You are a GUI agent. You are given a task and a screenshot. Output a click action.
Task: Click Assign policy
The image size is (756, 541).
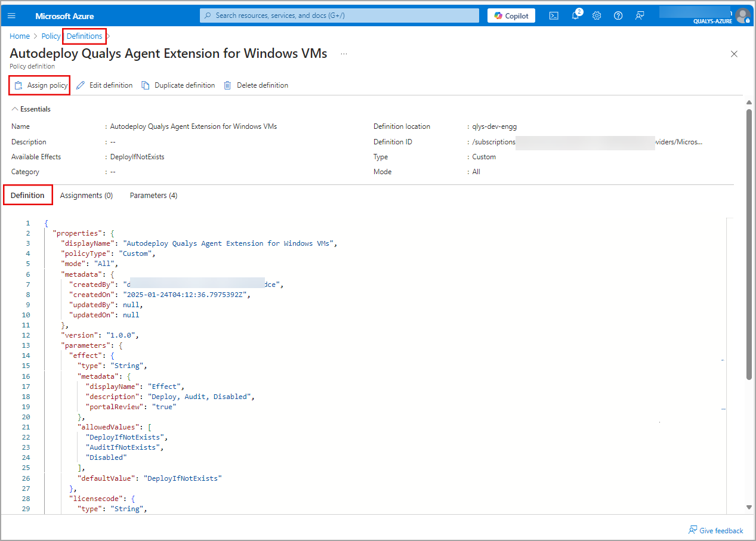point(41,85)
